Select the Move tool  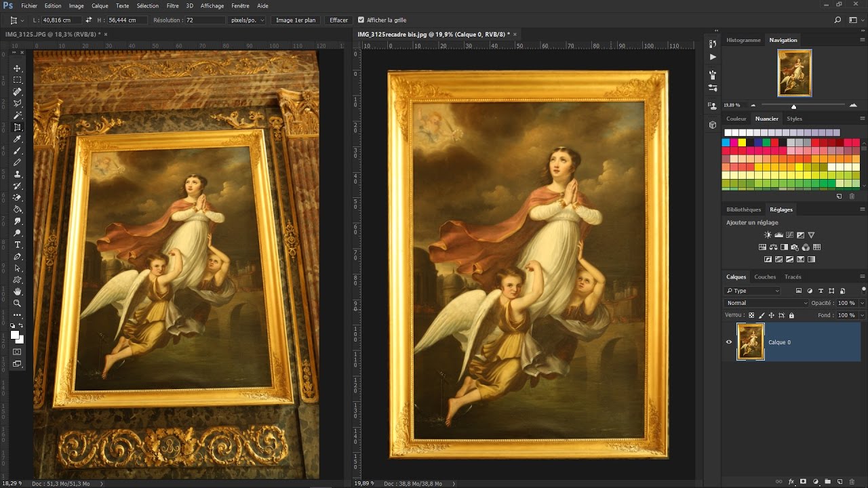tap(18, 68)
